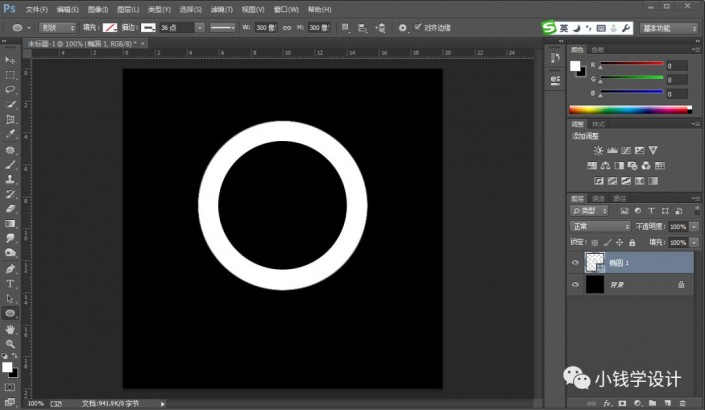Image resolution: width=705 pixels, height=410 pixels.
Task: Open the layer blend mode 正常 dropdown
Action: point(599,227)
